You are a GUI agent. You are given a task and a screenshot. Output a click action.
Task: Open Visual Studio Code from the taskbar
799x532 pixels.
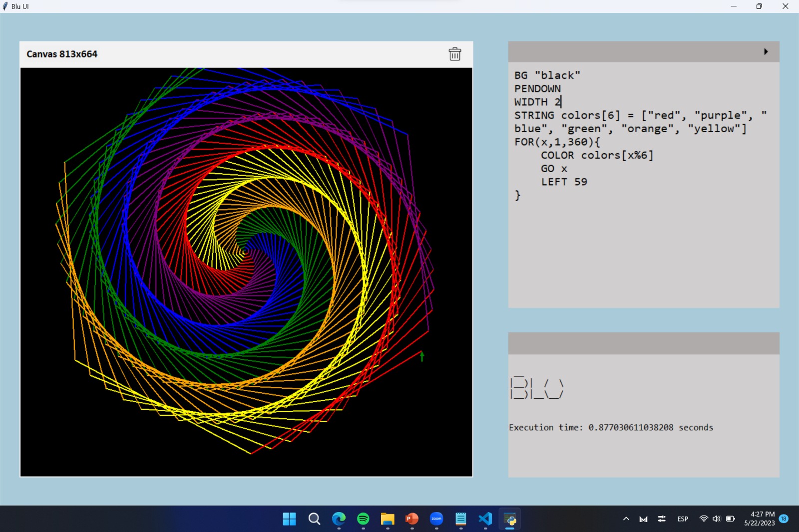point(485,519)
